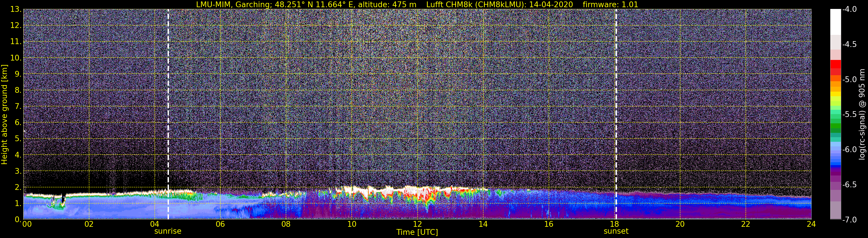Click the colorbar tick label '-6.5'
This screenshot has height=238, width=868.
[x=849, y=184]
